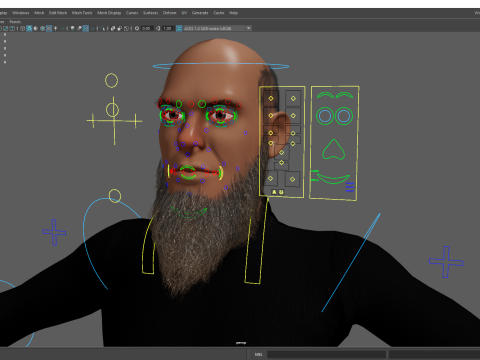Click the exposure icon
Viewport: 480px width, 360px height.
(137, 29)
